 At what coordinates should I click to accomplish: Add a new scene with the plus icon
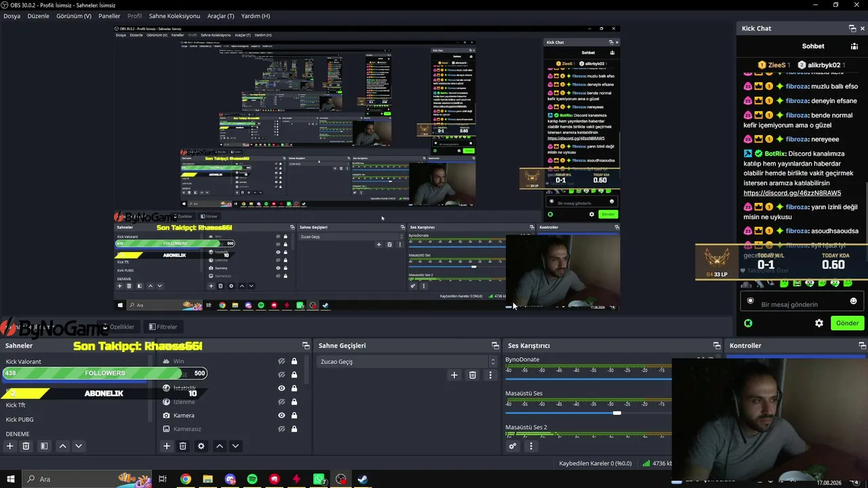(x=9, y=446)
